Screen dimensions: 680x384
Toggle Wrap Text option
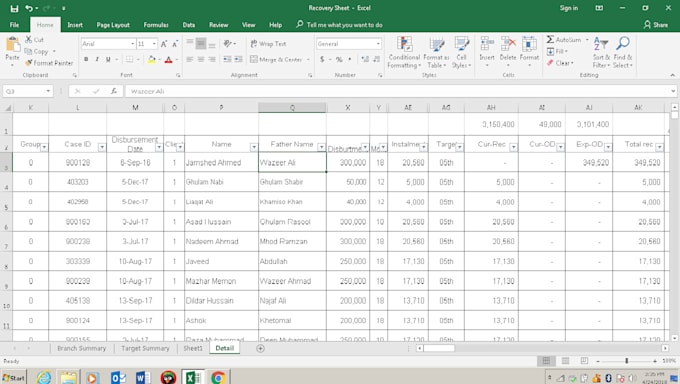tap(268, 44)
